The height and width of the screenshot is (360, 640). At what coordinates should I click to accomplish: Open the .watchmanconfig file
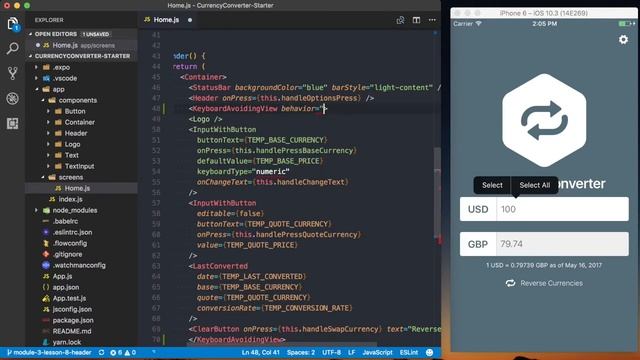(x=79, y=265)
